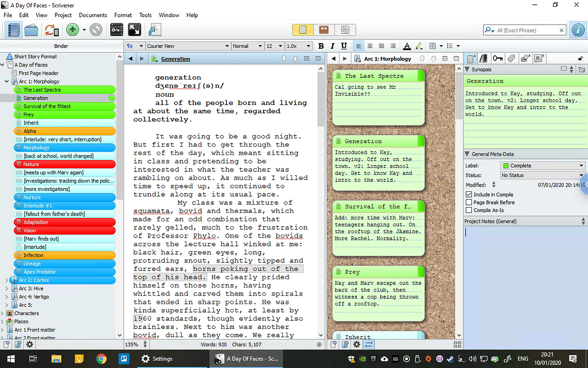The height and width of the screenshot is (368, 588).
Task: Align text right
Action: [392, 46]
